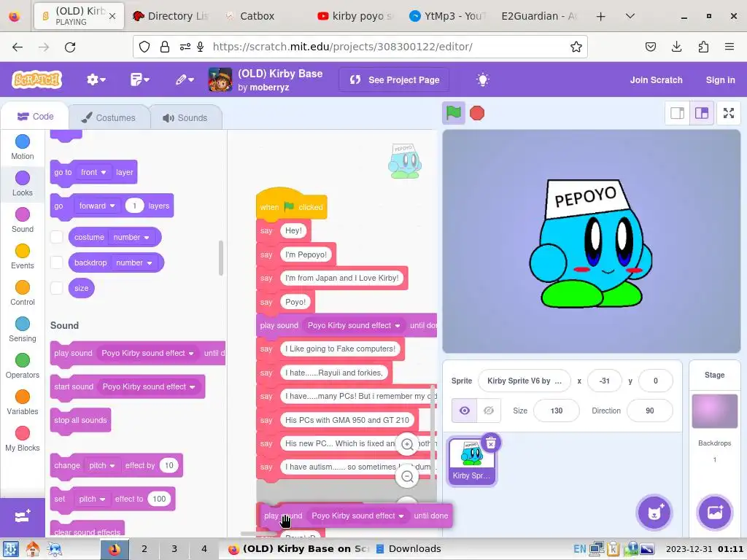Click the Firefox address bar URL
747x560 pixels.
click(342, 47)
